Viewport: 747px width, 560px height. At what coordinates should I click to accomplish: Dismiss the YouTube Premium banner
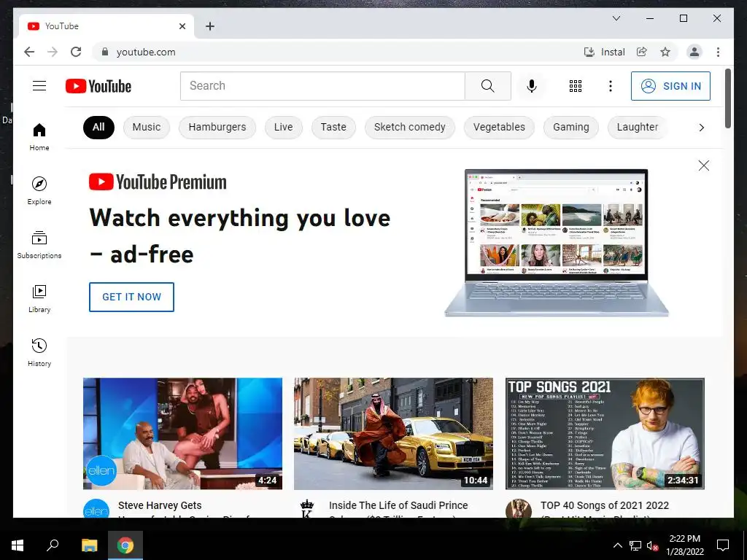pyautogui.click(x=704, y=166)
